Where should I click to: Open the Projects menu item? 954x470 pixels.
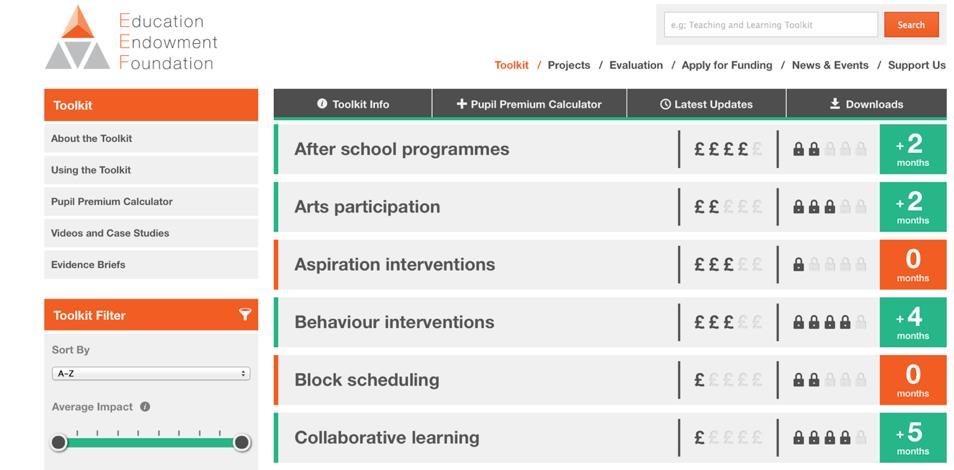click(x=569, y=65)
